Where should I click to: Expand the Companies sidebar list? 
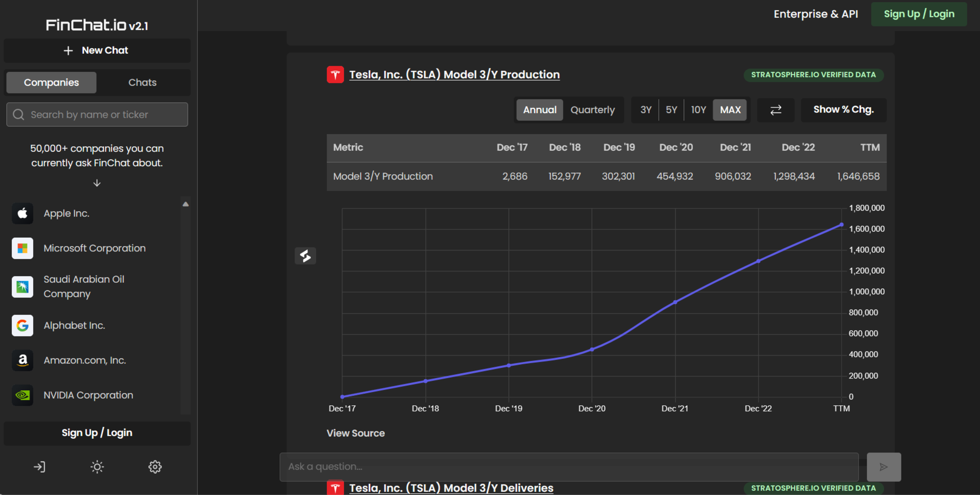(x=97, y=183)
